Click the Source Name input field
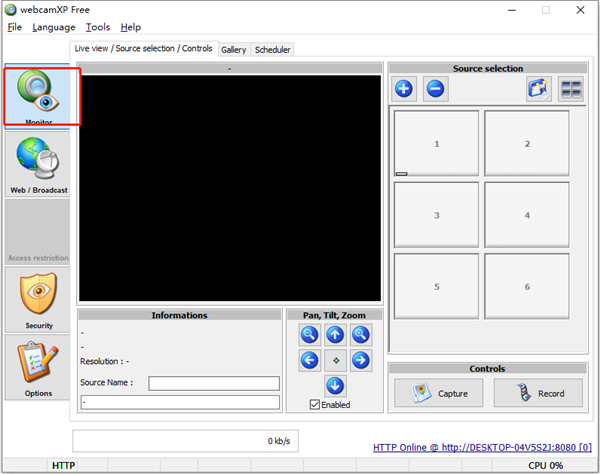Screen dimensions: 600x474 click(x=214, y=383)
